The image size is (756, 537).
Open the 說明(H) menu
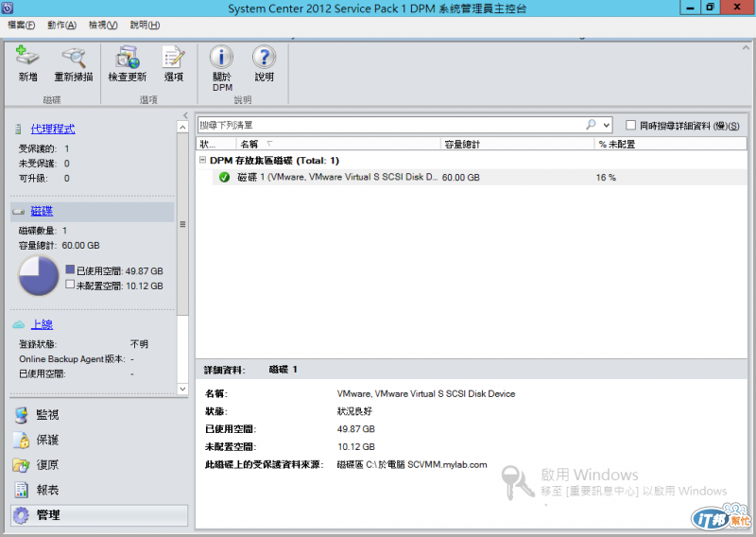[145, 26]
